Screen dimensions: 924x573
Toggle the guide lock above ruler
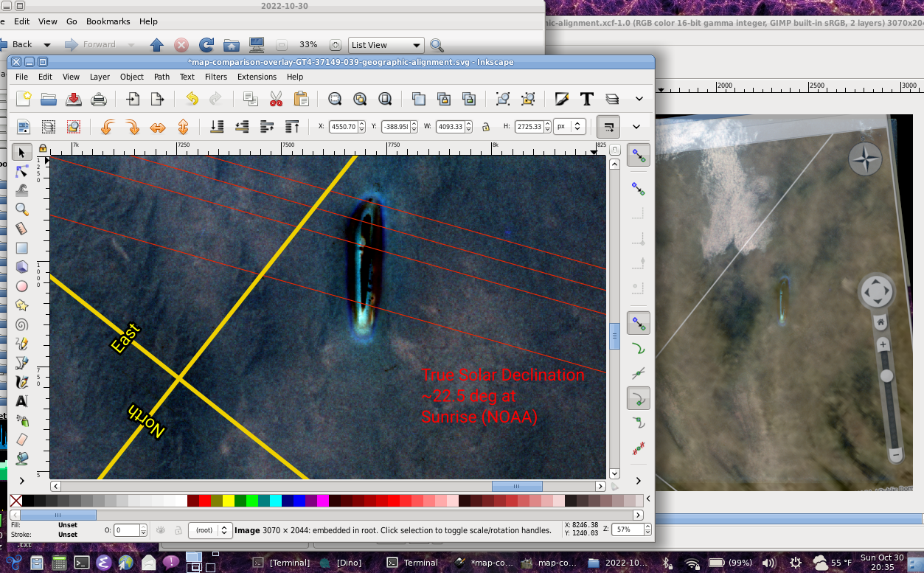pyautogui.click(x=43, y=148)
